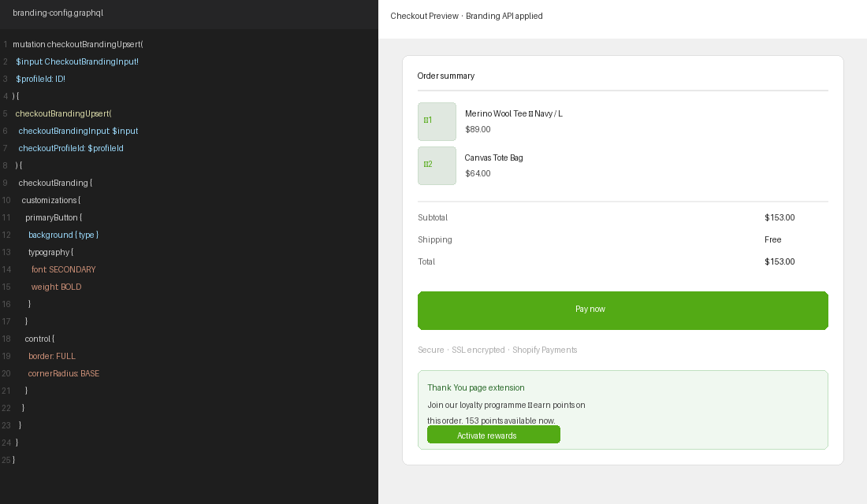Click the font: SECONDARY code line
Image resolution: width=867 pixels, height=504 pixels.
click(x=64, y=269)
